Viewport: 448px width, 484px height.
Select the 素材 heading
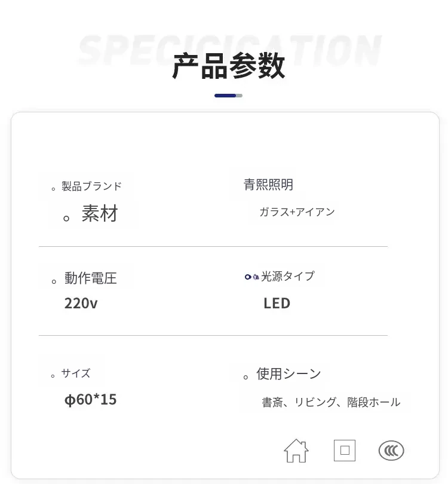pos(100,214)
